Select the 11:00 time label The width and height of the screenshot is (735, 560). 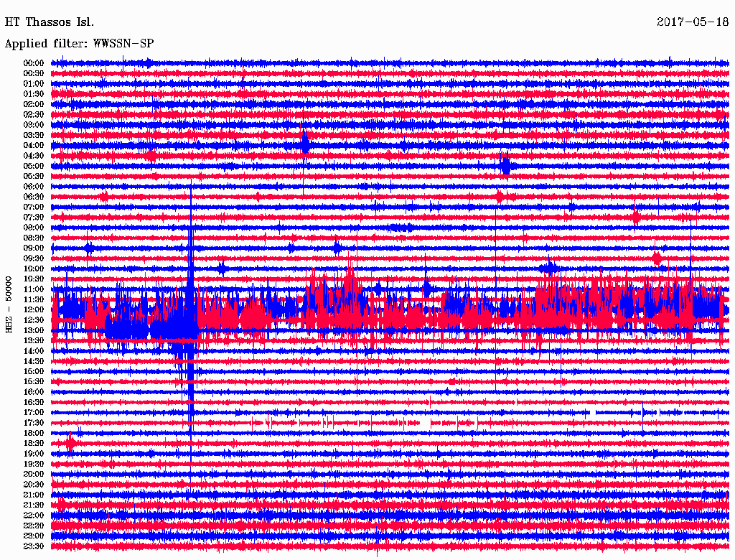[x=34, y=289]
